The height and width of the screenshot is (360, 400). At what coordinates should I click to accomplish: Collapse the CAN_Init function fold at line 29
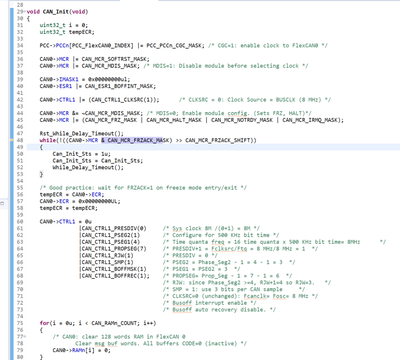pos(25,11)
